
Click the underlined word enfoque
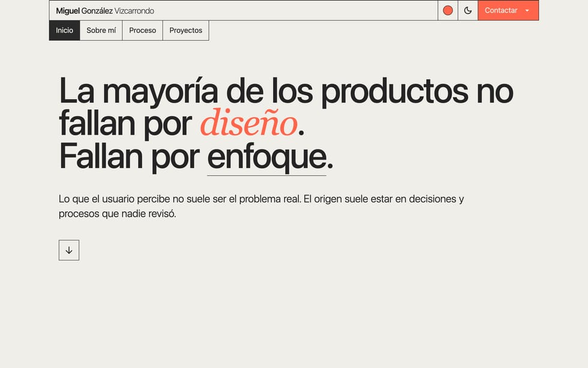tap(266, 157)
